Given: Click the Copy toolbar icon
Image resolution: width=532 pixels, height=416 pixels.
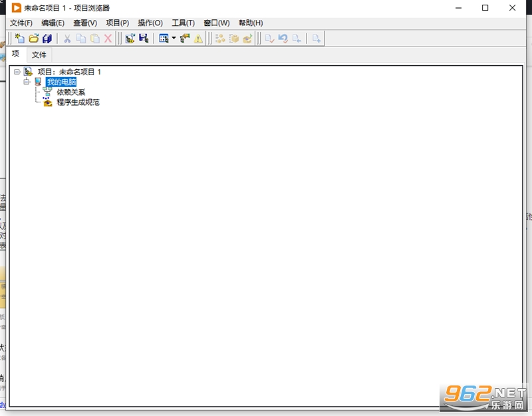Looking at the screenshot, I should tap(80, 39).
